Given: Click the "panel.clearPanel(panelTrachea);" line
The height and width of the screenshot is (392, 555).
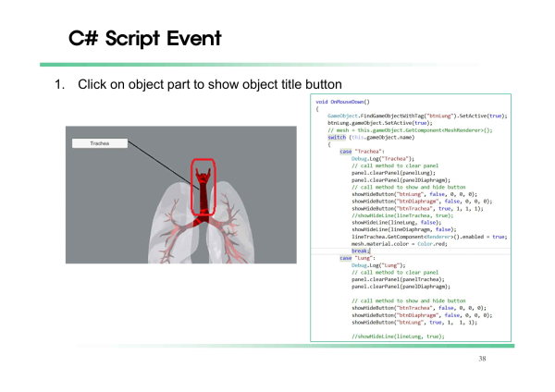Looking at the screenshot, I should (398, 279).
